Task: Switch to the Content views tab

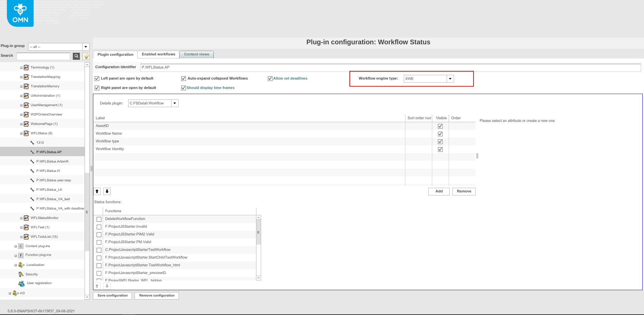Action: click(x=196, y=54)
